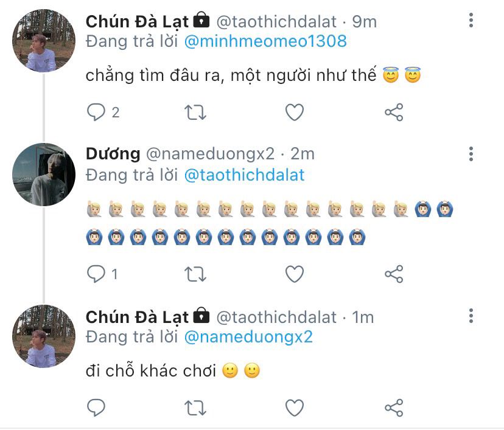Share the first Chún Đà Lạt tweet

coord(394,112)
